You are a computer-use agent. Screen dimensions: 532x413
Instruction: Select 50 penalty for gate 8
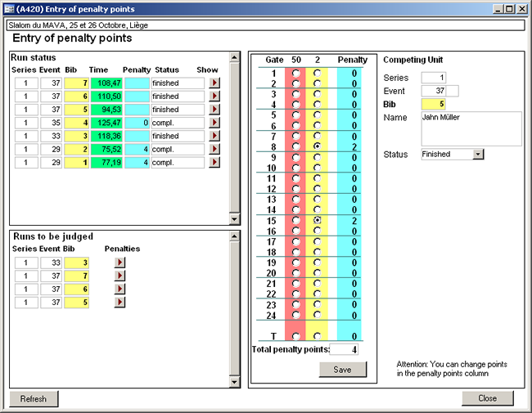coord(295,146)
